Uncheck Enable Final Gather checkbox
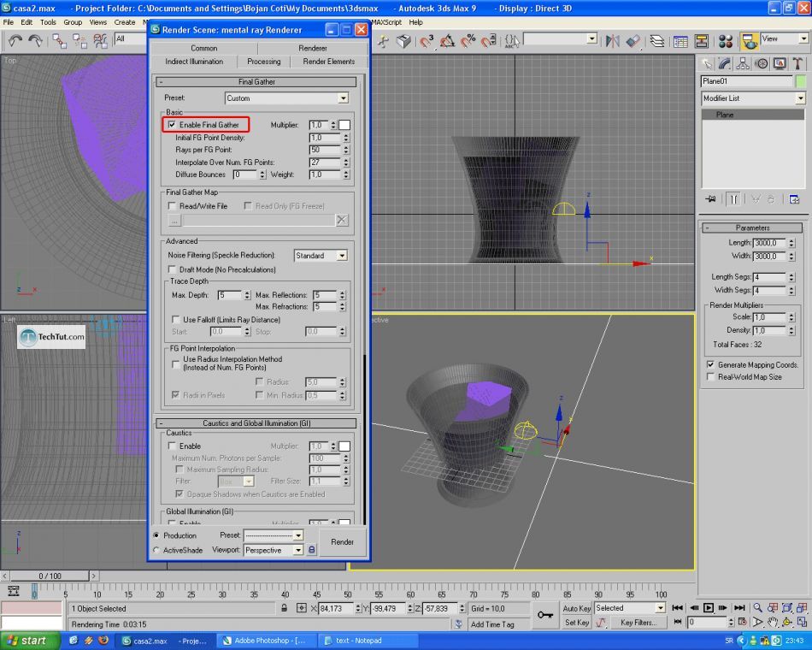The height and width of the screenshot is (650, 812). click(172, 124)
